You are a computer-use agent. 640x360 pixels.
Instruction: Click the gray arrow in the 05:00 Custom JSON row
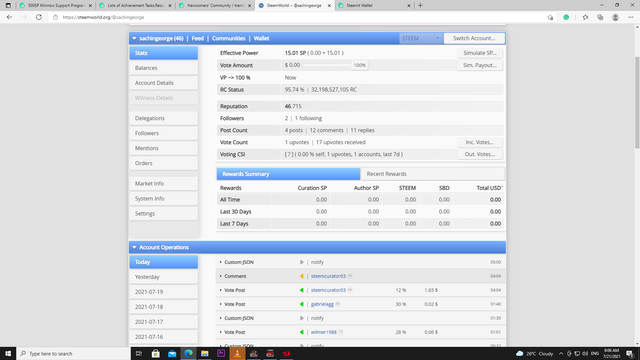click(302, 262)
